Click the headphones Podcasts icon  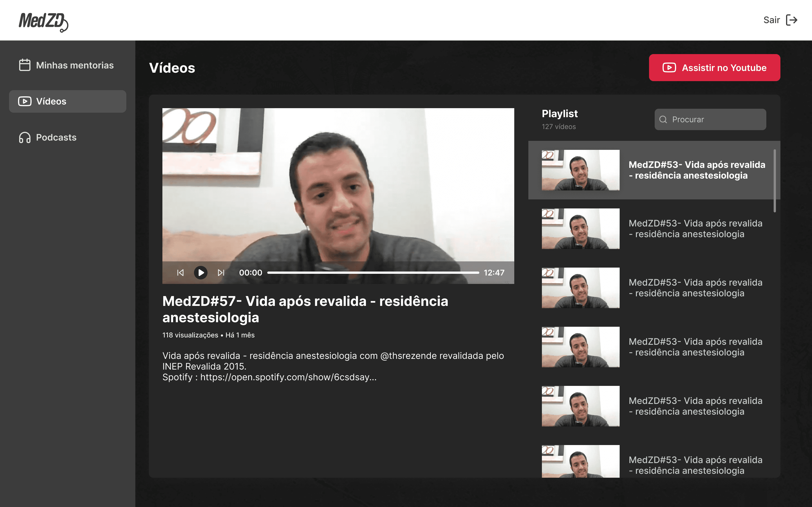(25, 137)
